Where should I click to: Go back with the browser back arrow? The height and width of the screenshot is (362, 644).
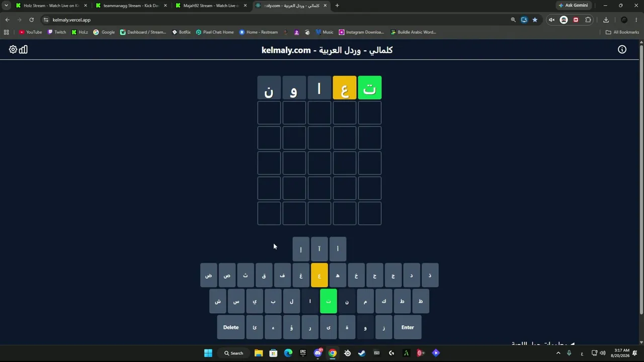[x=7, y=20]
